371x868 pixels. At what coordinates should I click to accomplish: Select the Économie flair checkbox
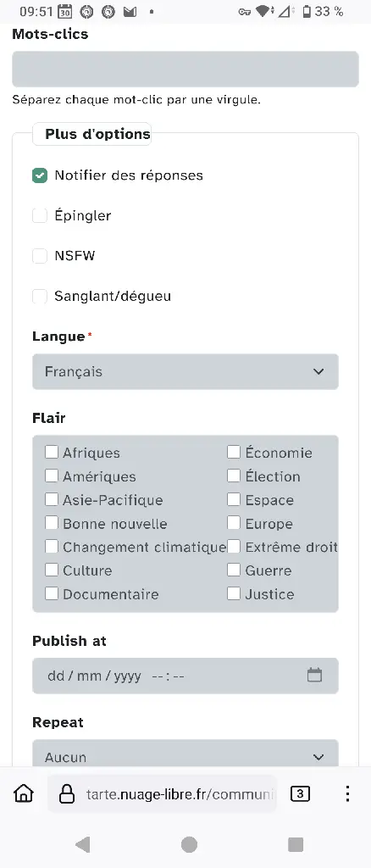(234, 453)
